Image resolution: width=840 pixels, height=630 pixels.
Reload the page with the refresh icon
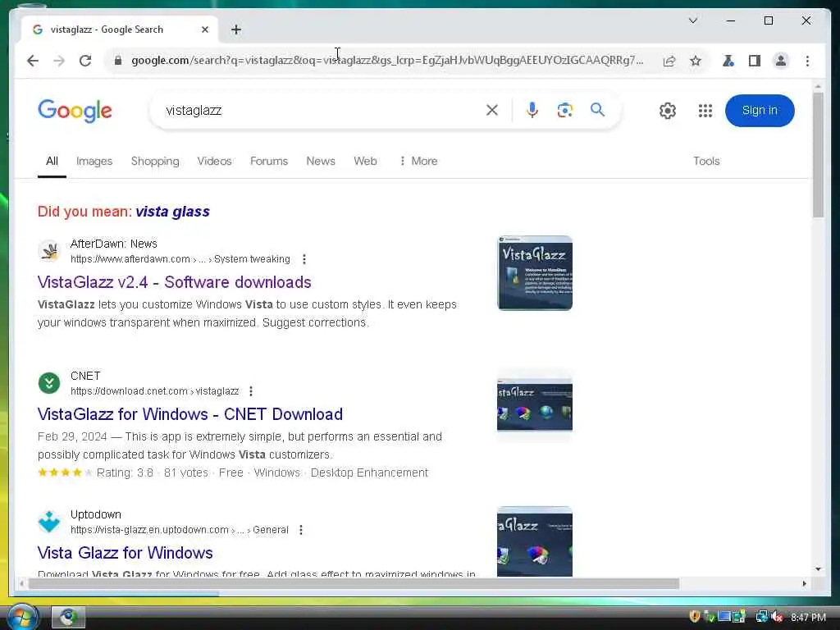[85, 61]
